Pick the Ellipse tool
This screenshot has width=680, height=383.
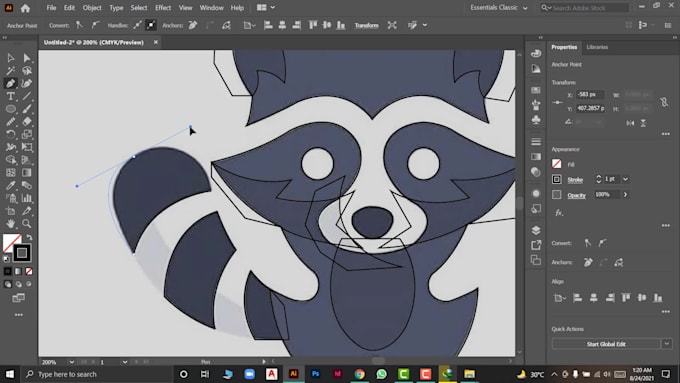tap(10, 109)
